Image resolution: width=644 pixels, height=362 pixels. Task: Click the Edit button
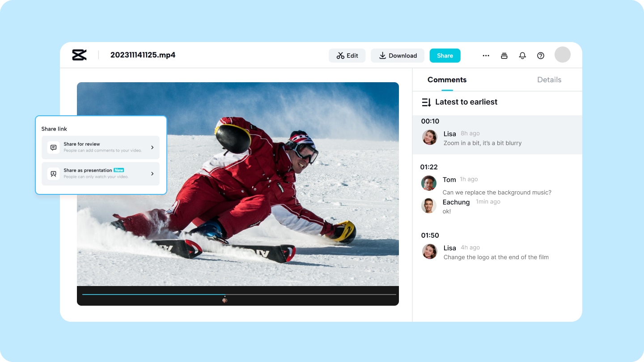[347, 56]
